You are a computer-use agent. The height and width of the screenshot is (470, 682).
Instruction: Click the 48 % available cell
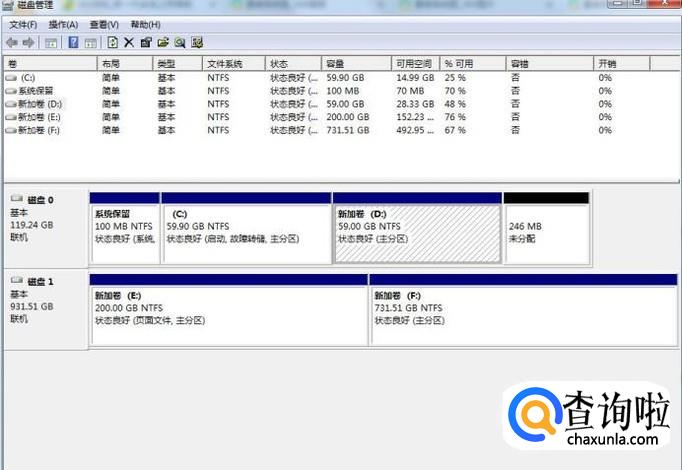(455, 104)
